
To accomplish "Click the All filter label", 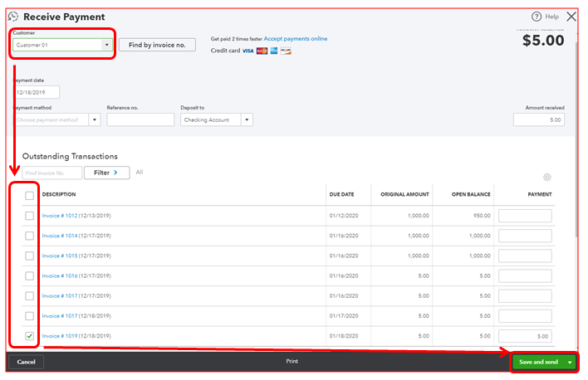I will point(140,172).
